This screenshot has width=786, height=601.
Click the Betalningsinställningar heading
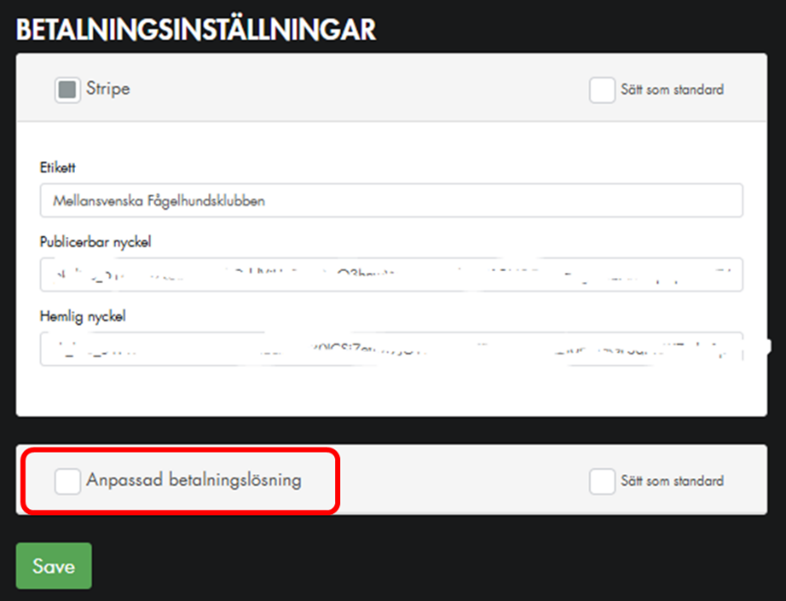pyautogui.click(x=196, y=29)
